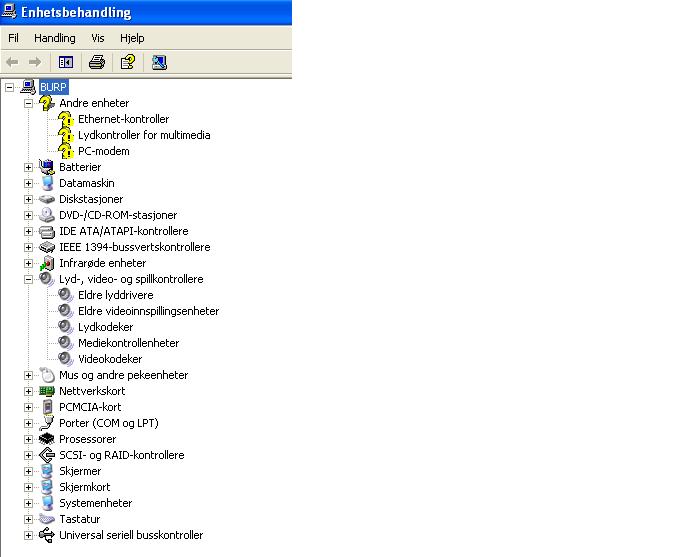Open the Vis menu
The image size is (700, 557).
[98, 38]
